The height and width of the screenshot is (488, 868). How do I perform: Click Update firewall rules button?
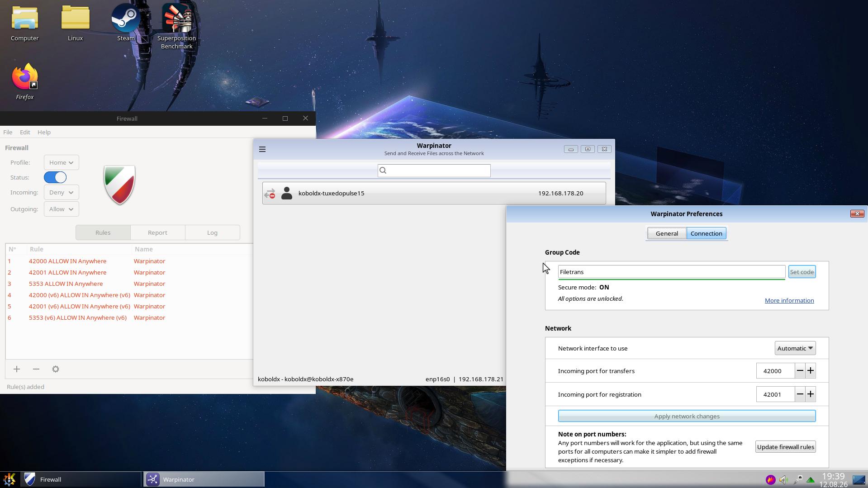coord(785,447)
